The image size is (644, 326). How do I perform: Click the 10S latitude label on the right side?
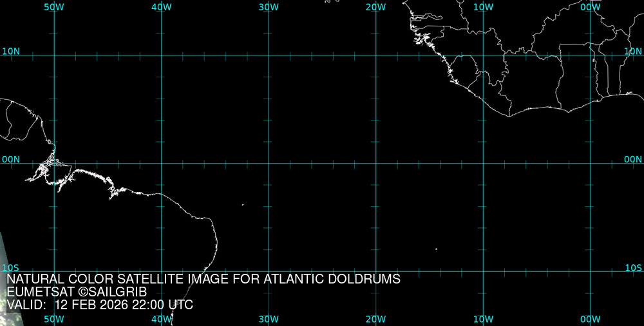tap(633, 267)
